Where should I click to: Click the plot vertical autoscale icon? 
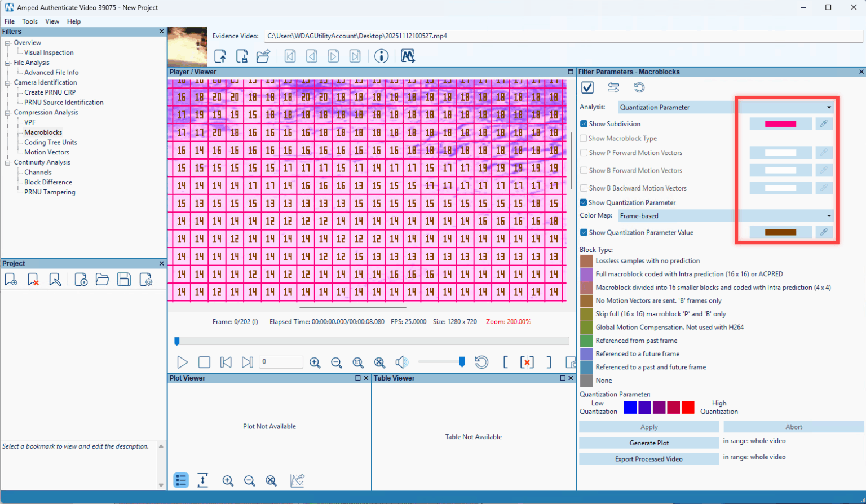point(202,480)
